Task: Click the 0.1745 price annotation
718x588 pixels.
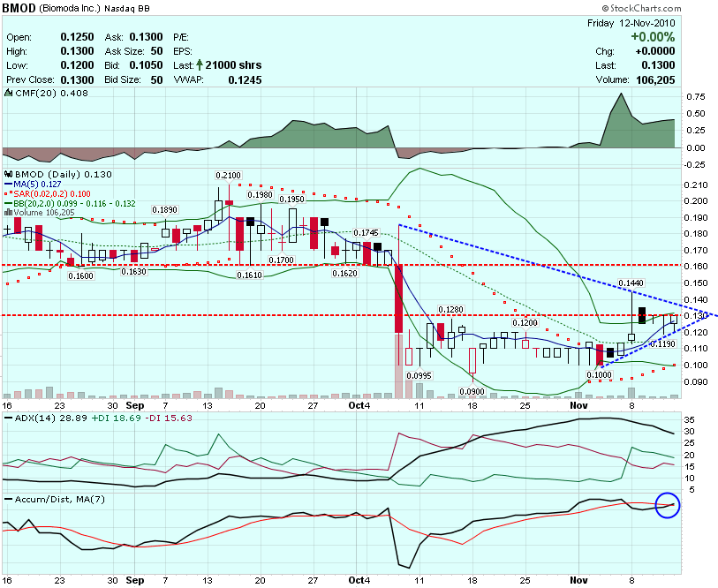Action: (366, 232)
